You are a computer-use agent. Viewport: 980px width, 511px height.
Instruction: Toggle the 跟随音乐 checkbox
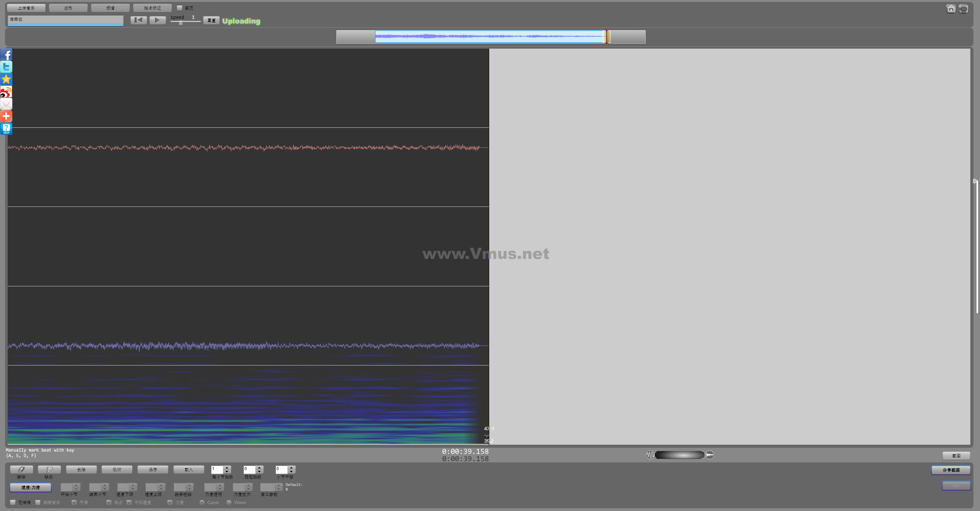(x=38, y=502)
